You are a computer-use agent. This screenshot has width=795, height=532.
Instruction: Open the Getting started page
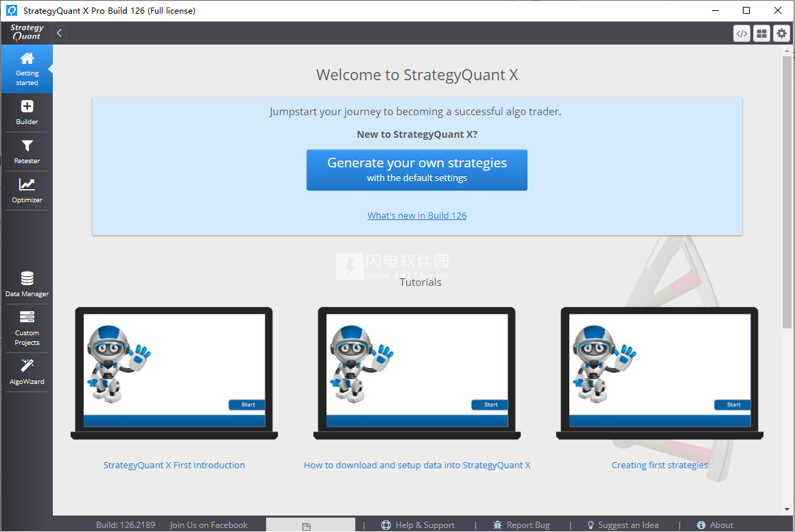point(27,69)
